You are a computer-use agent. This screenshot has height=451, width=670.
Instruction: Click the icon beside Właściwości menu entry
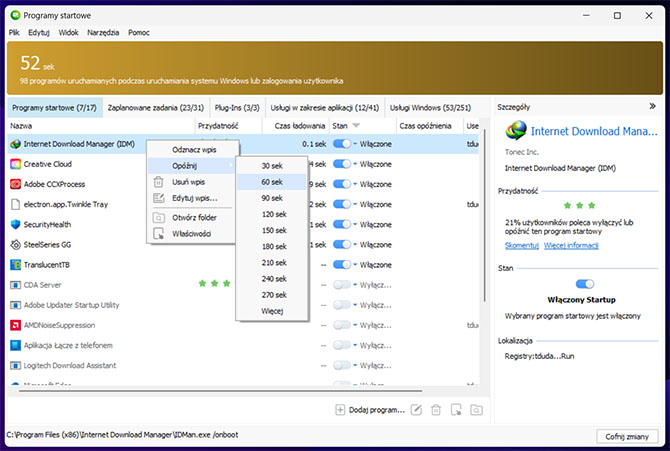click(x=159, y=234)
